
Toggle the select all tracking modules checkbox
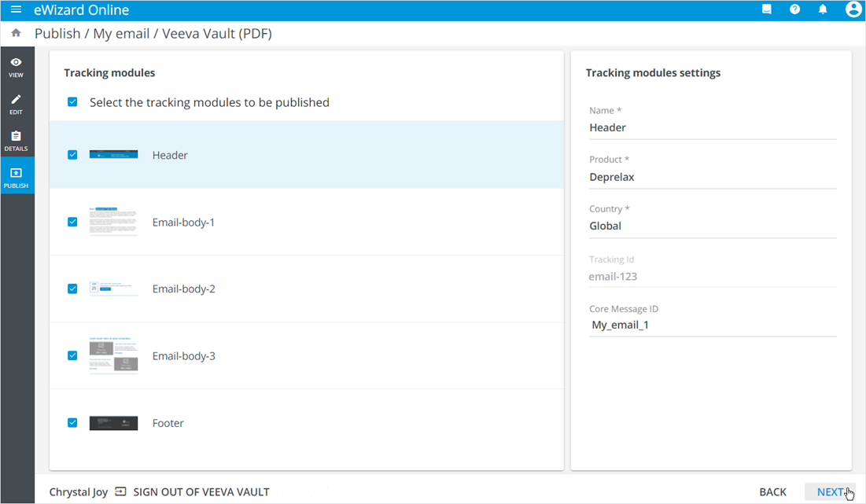coord(72,102)
